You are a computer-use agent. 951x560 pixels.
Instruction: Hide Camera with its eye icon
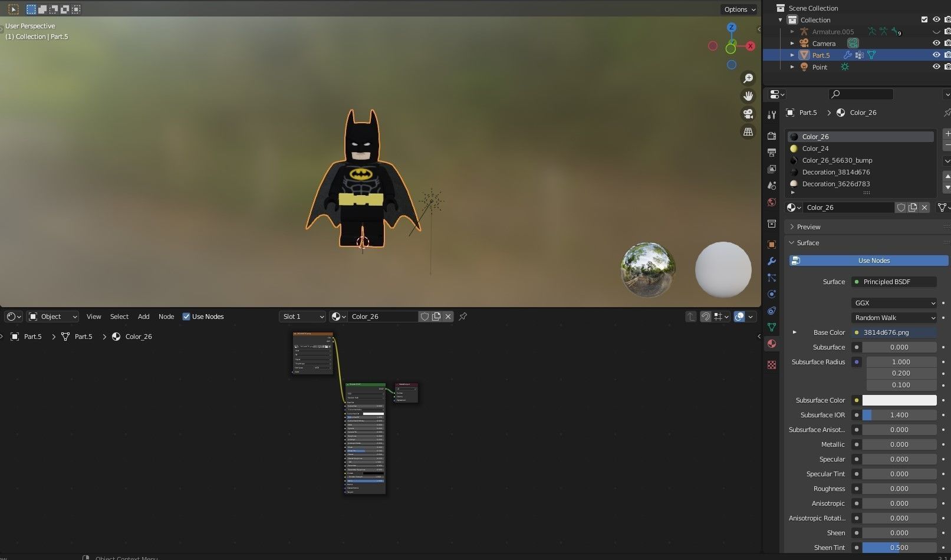[936, 43]
